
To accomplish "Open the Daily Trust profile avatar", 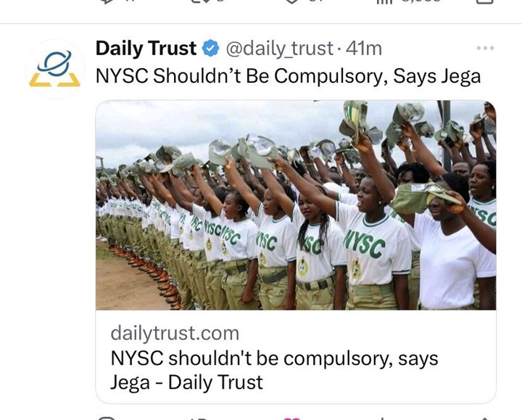I will 55,69.
